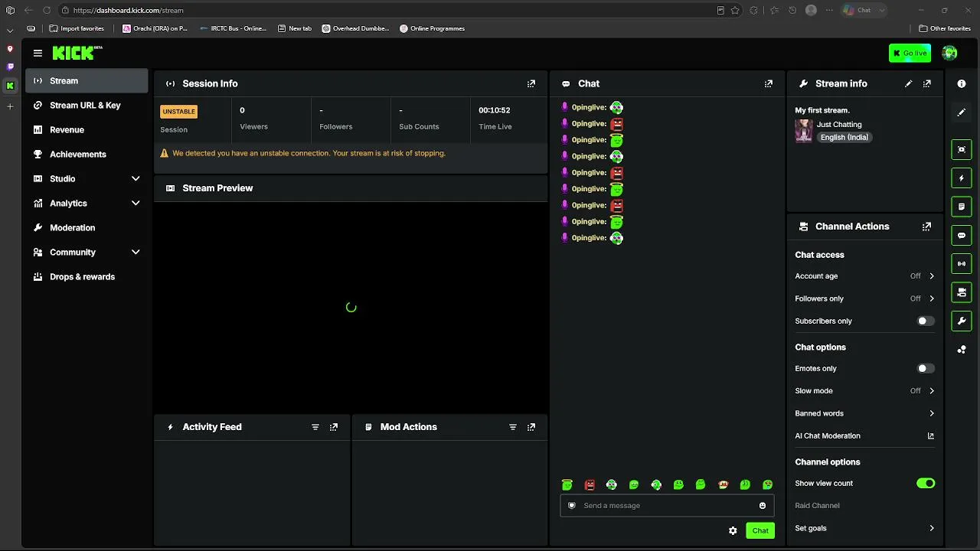Viewport: 980px width, 551px height.
Task: Reload the page with the browser refresh button
Action: [x=47, y=10]
